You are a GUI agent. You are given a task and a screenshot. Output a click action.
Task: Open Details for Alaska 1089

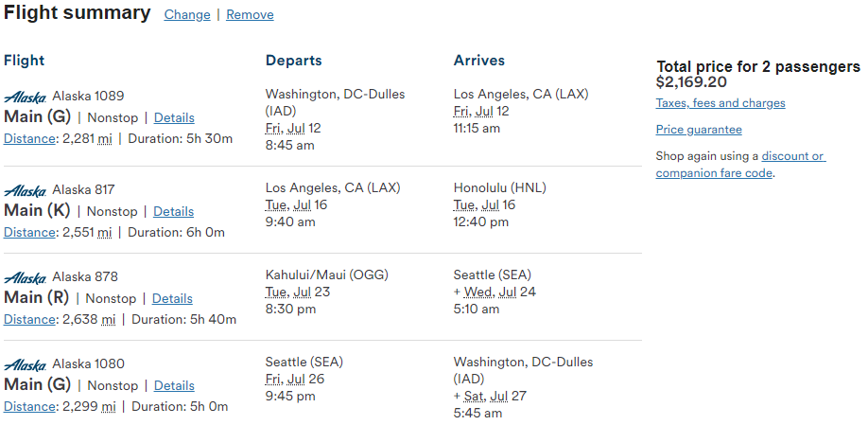(174, 118)
